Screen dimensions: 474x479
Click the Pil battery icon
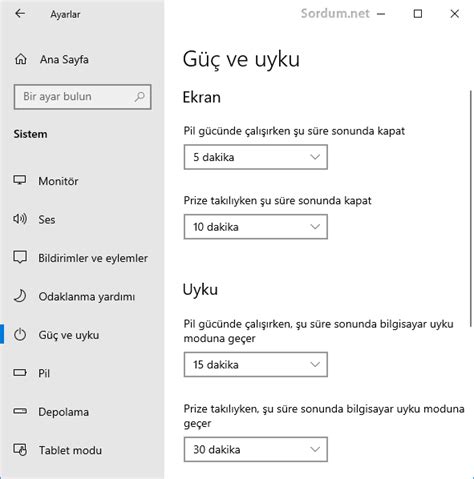point(20,372)
